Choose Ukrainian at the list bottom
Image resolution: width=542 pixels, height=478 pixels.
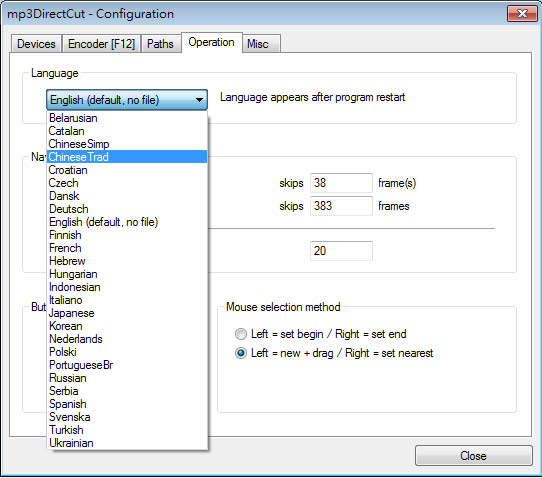[127, 443]
